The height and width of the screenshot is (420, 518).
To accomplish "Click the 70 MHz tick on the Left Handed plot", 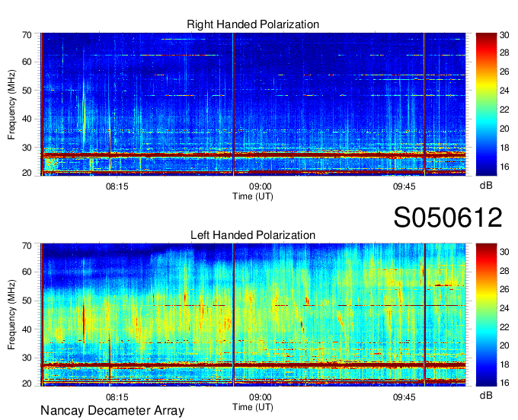I will 27,246.
